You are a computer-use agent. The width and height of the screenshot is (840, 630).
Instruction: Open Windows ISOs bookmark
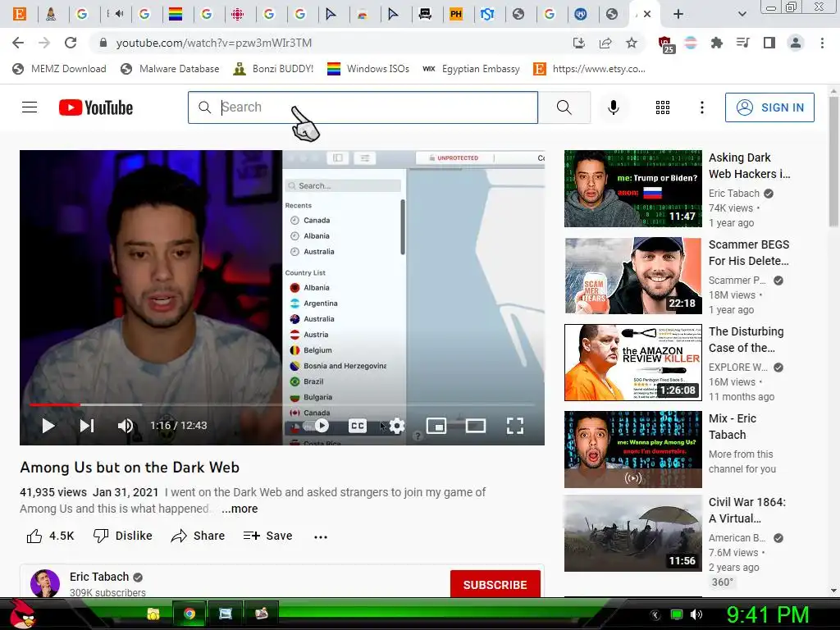point(368,69)
